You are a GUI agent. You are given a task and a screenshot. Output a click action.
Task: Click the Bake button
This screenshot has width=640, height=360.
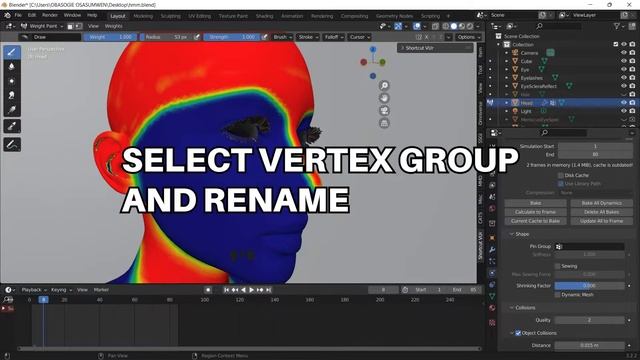[x=536, y=203]
